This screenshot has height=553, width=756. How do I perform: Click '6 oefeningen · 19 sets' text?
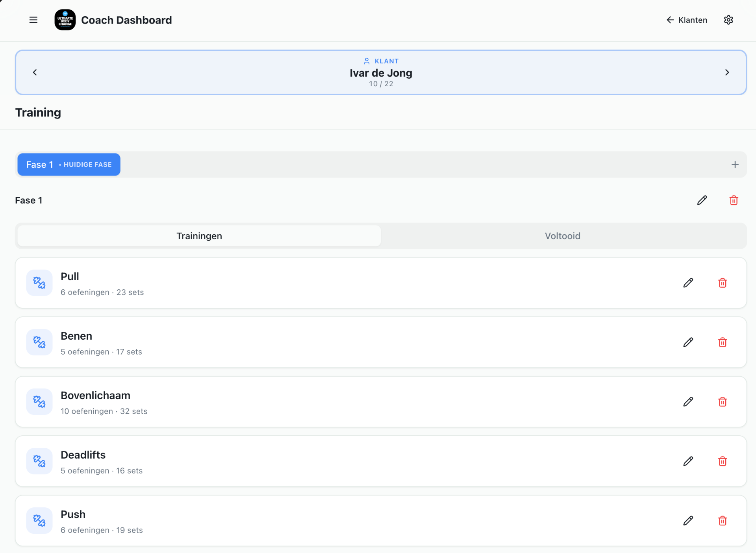point(102,530)
